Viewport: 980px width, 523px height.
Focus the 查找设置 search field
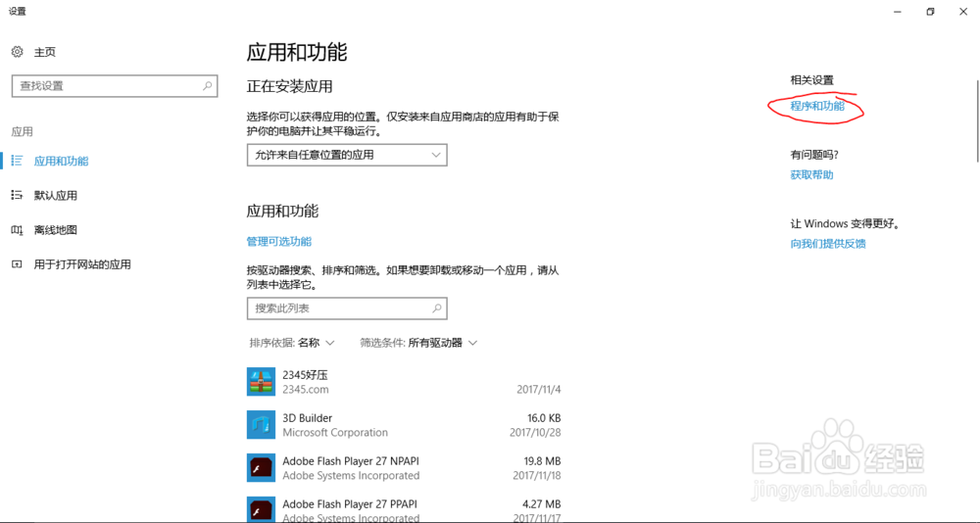(x=115, y=85)
